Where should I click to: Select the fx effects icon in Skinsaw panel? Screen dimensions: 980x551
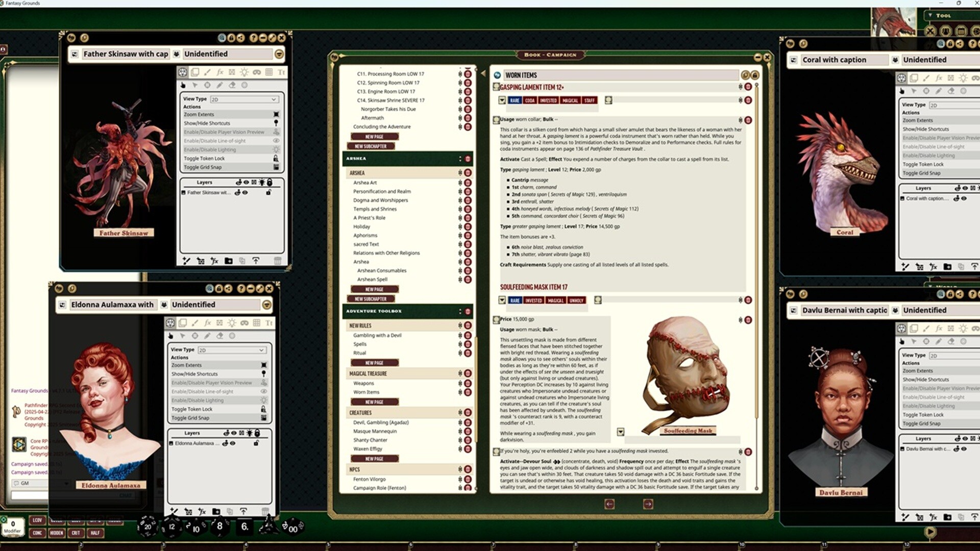click(219, 72)
